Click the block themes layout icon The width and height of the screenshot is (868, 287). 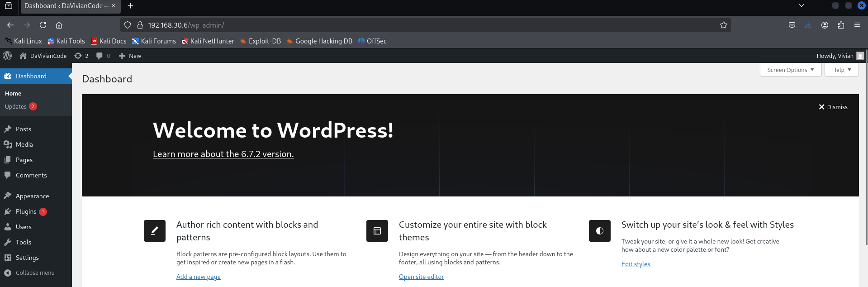tap(377, 231)
